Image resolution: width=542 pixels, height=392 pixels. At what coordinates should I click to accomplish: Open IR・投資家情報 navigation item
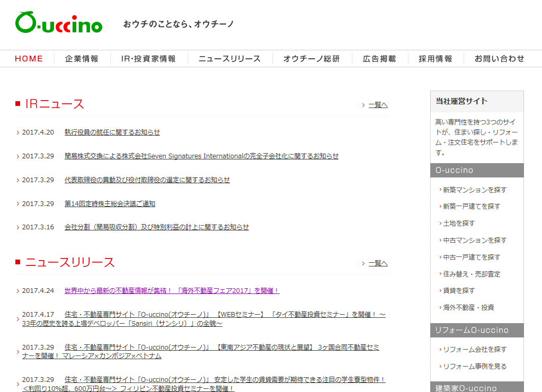click(148, 59)
